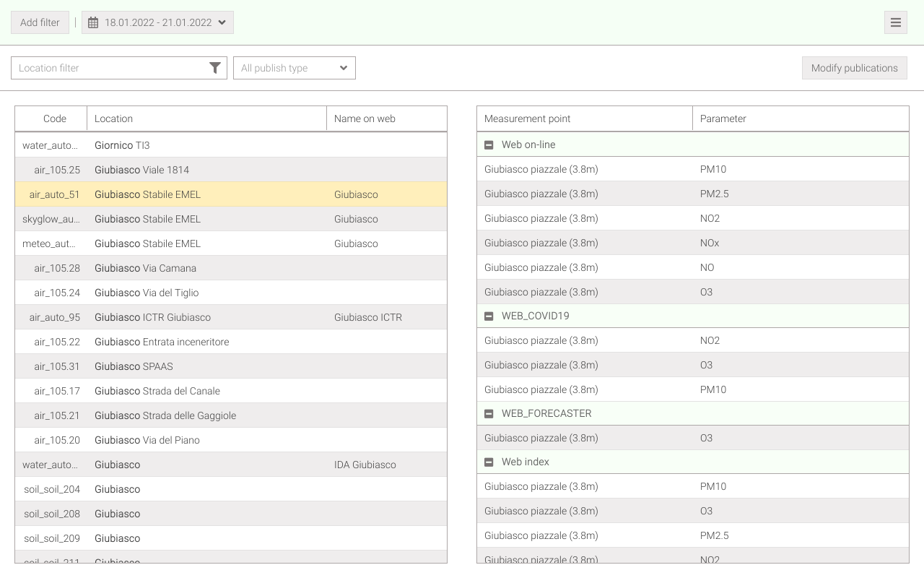Select the NOx parameter row
Screen dimensions: 924x578
coord(693,243)
